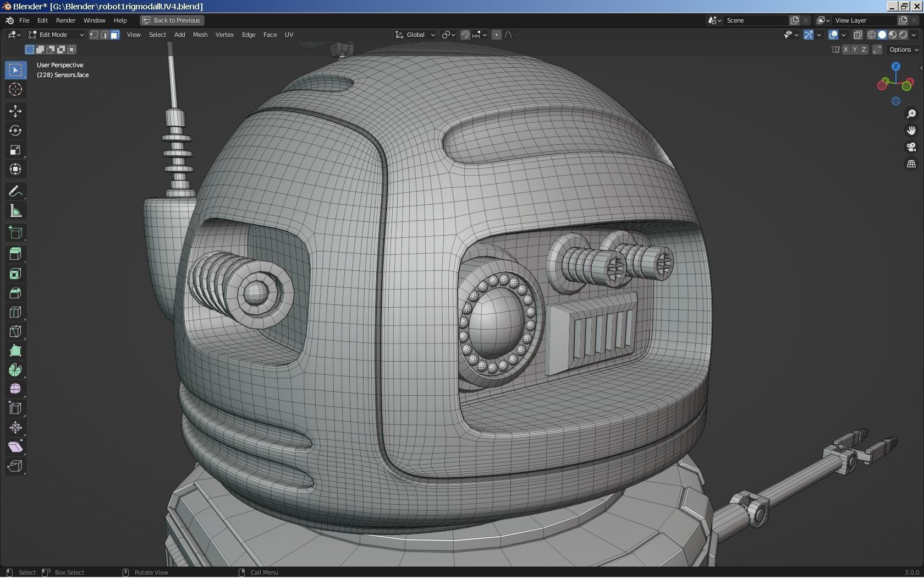Enable vertex select mode
Image resolution: width=924 pixels, height=578 pixels.
(94, 35)
